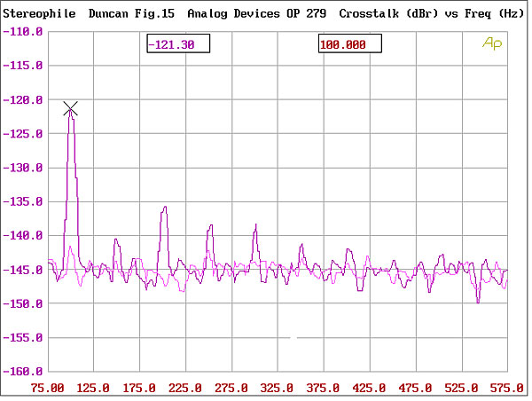Viewport: 532px width, 401px height.
Task: Click the -155.0 y-axis label
Action: pos(23,338)
